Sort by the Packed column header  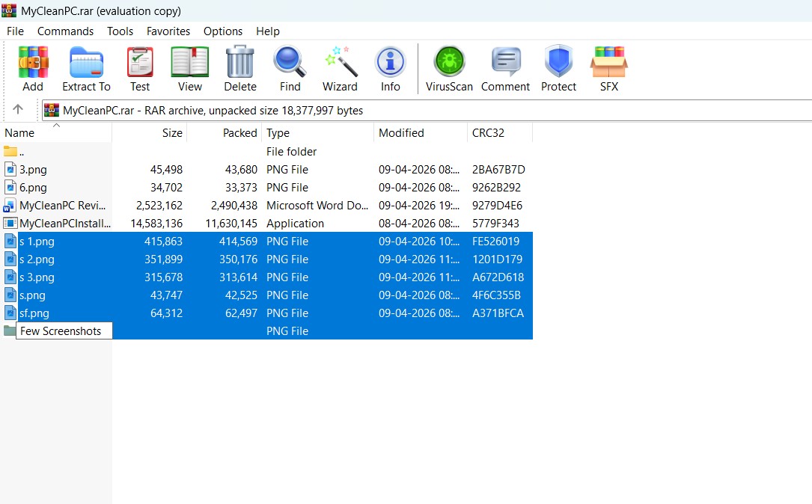[225, 133]
